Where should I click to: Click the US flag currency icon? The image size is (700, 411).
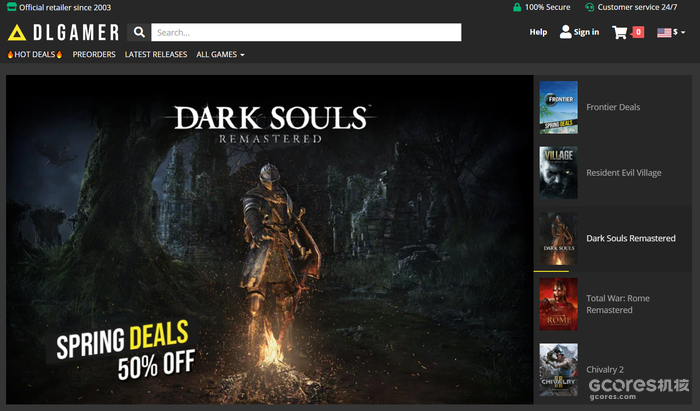[664, 32]
